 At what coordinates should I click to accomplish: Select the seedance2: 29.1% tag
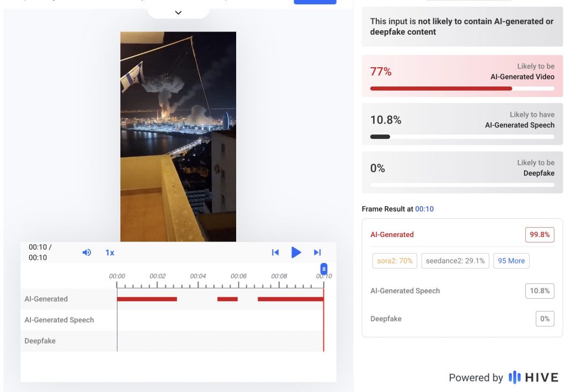[x=455, y=261]
